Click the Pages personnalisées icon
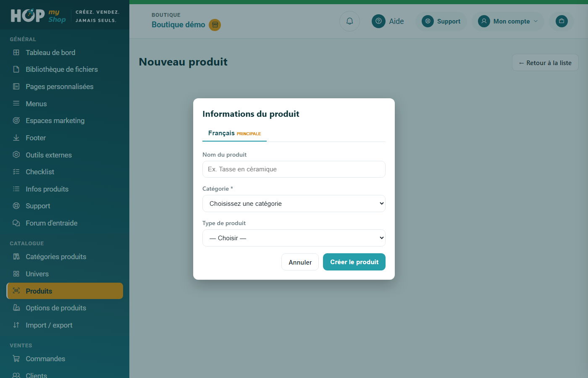Viewport: 588px width, 378px height. [16, 87]
